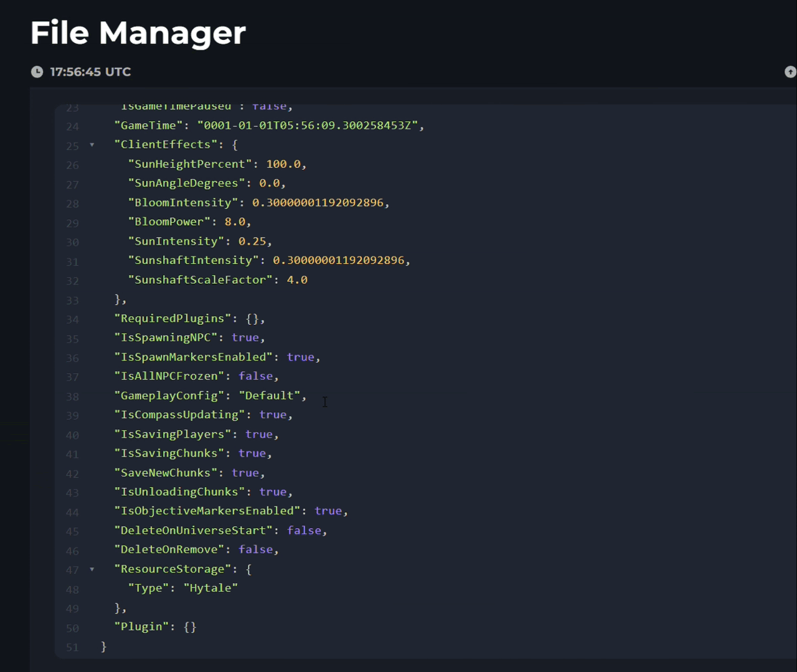
Task: Click line number 51 in the gutter
Action: pos(72,647)
